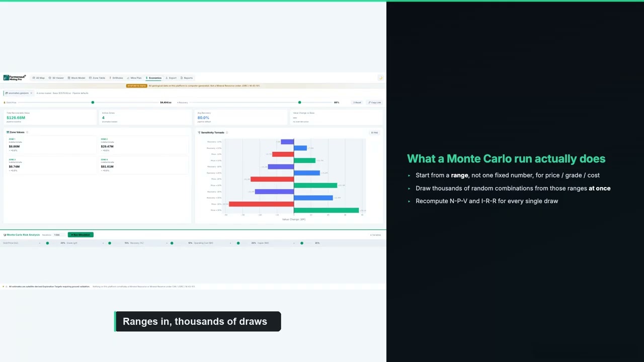
Task: Switch to the 3D Viewer tab
Action: click(x=57, y=78)
